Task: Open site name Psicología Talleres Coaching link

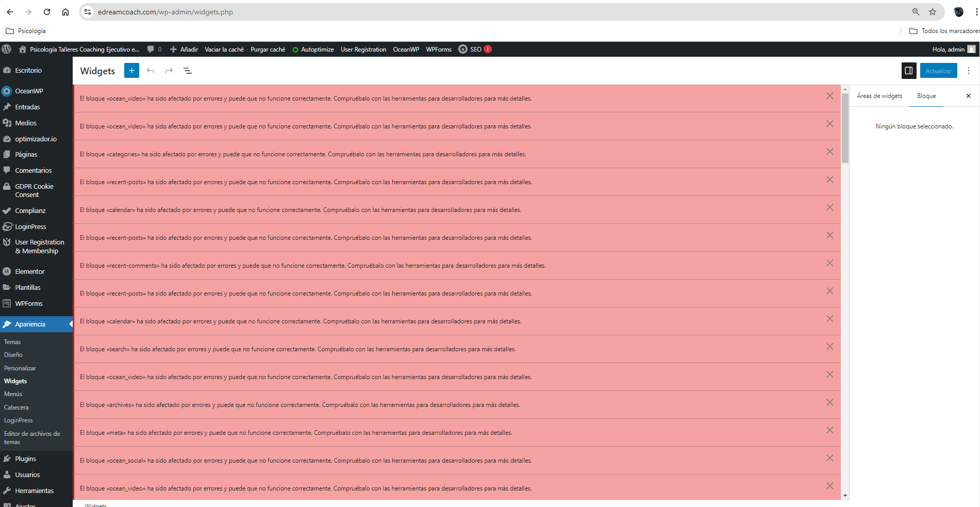Action: click(x=79, y=50)
